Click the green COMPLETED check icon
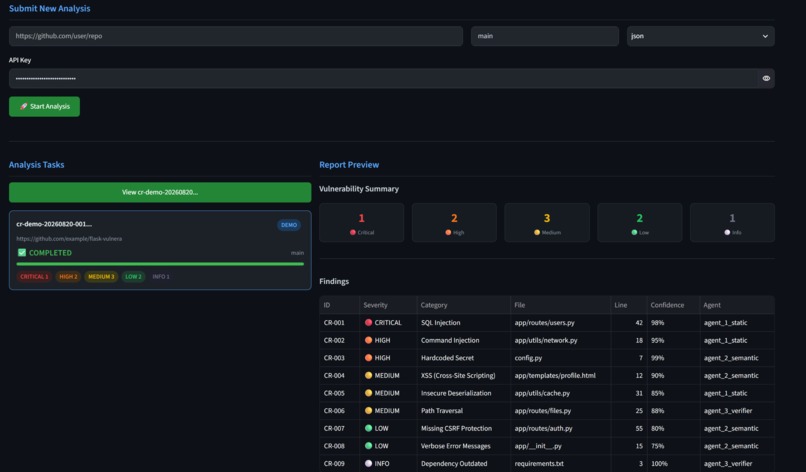Image resolution: width=806 pixels, height=472 pixels. click(22, 252)
